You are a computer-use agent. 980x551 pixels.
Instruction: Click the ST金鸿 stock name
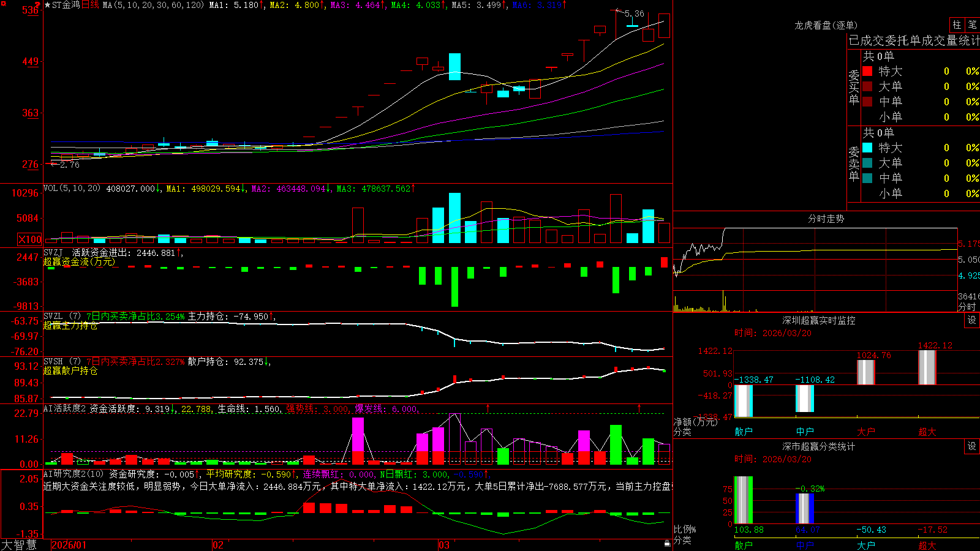(66, 5)
